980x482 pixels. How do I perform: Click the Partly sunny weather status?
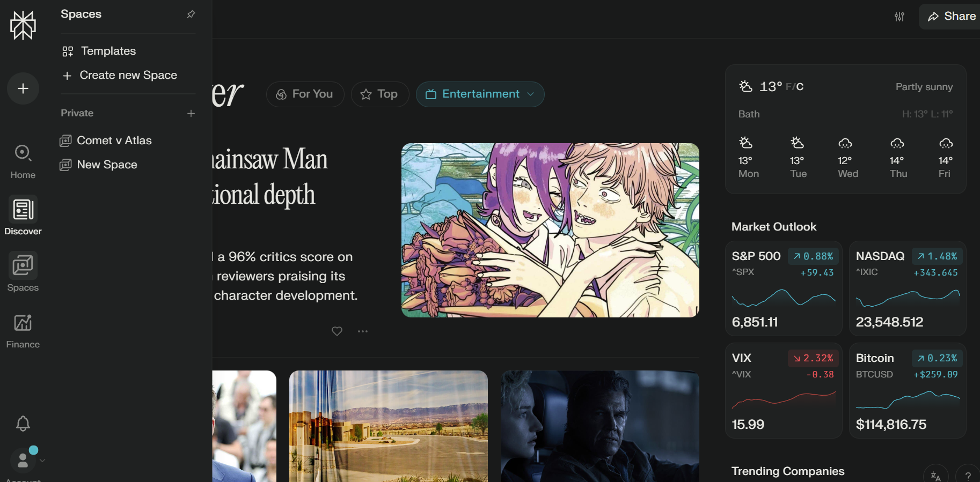coord(924,87)
